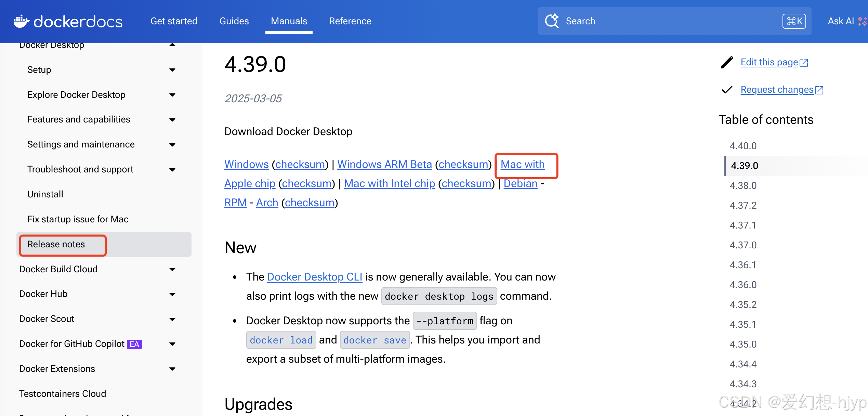Click the external-link icon after Request changes
Viewport: 868px width, 416px height.
click(x=819, y=90)
